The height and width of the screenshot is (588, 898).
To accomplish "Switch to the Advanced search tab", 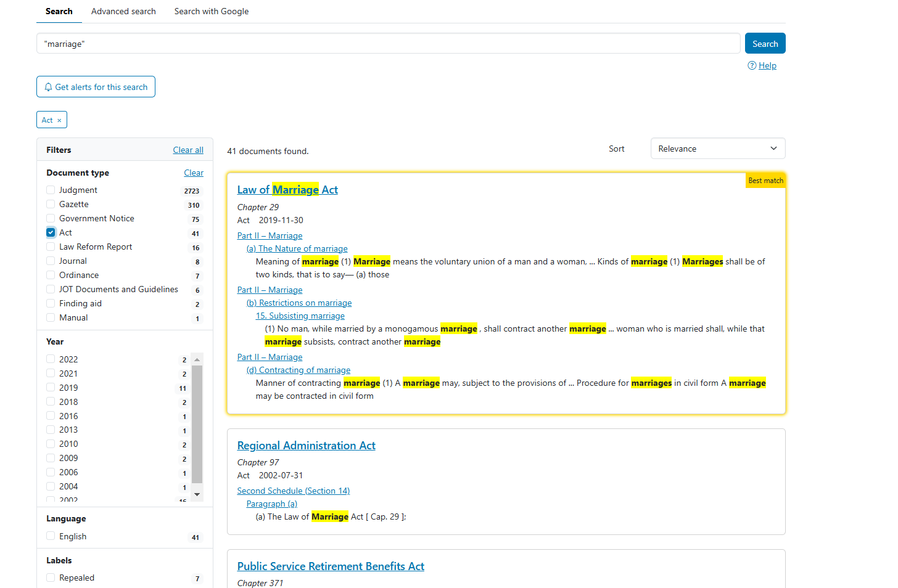I will [x=123, y=11].
